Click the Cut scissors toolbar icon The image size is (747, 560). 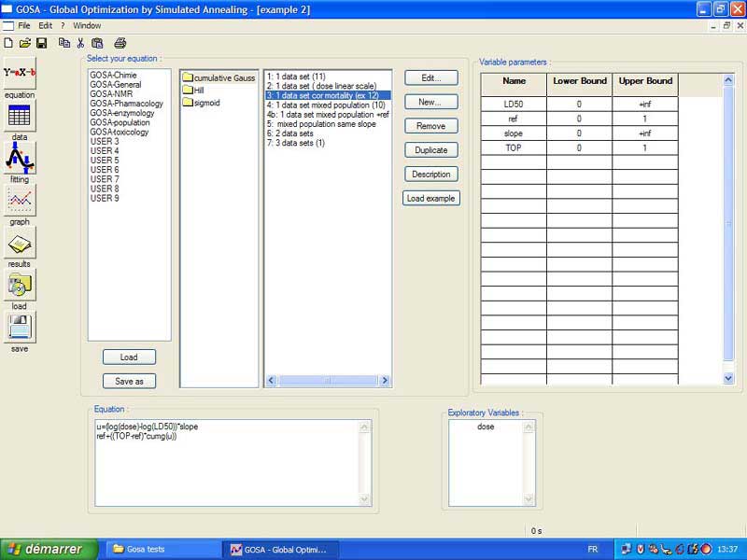coord(80,43)
